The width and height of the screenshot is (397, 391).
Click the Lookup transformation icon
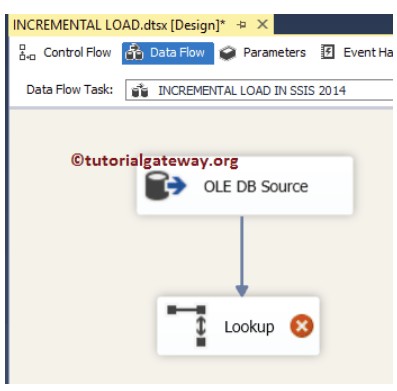click(x=187, y=326)
